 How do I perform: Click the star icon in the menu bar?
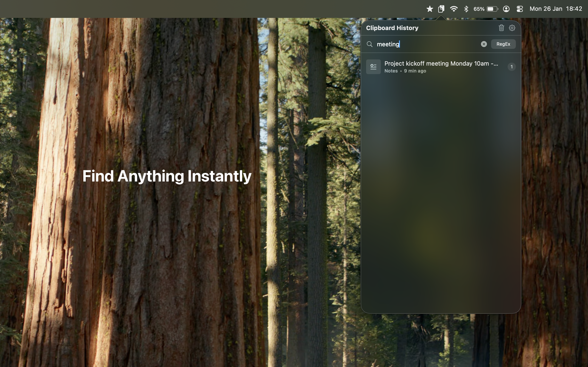(430, 9)
